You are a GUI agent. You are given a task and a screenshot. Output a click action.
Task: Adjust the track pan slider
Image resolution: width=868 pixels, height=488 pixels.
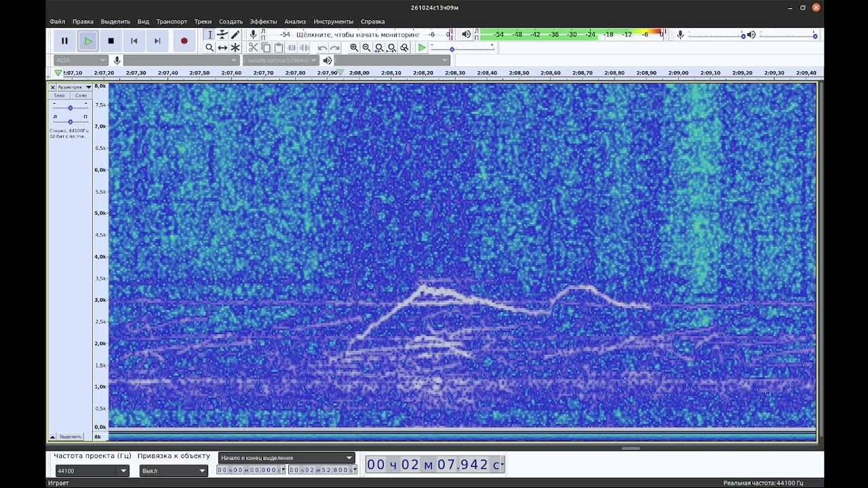coord(70,121)
